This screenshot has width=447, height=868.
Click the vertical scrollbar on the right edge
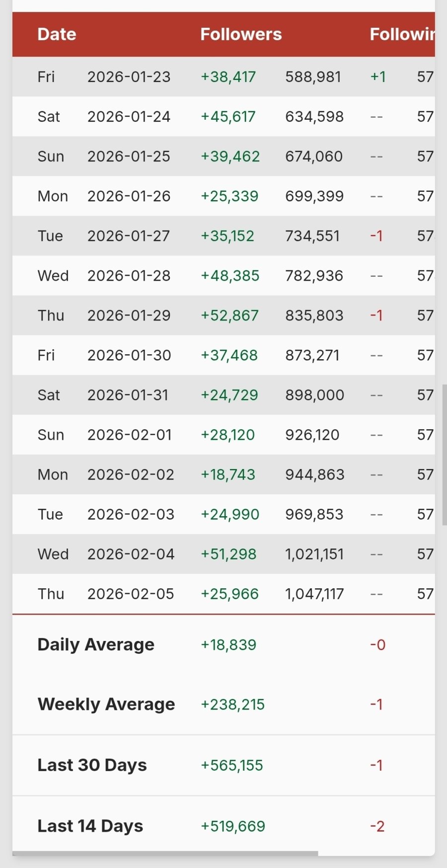pyautogui.click(x=445, y=454)
